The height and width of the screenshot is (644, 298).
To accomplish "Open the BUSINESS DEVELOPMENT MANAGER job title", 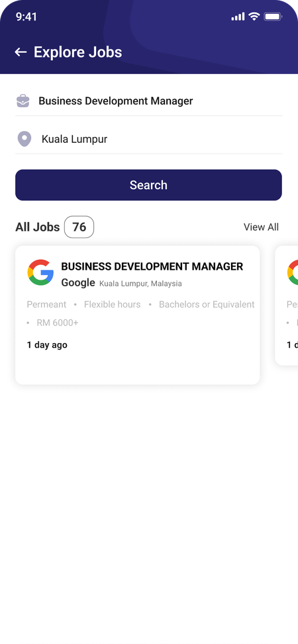I will click(152, 266).
